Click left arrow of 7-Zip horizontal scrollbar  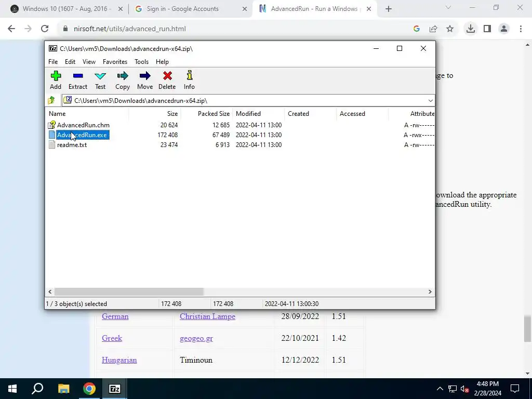pos(50,292)
